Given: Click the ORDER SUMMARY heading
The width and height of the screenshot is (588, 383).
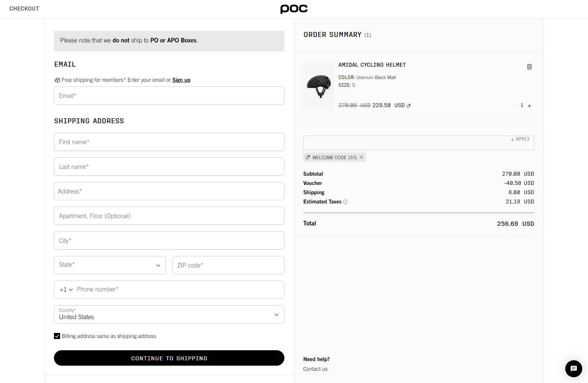Looking at the screenshot, I should 333,35.
